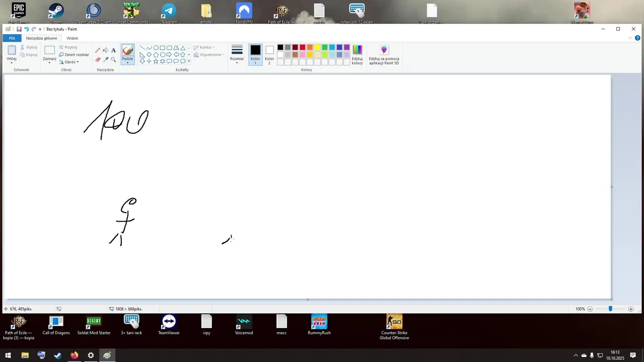Click the Wklej paste clipboard icon
This screenshot has height=362, width=644.
[11, 50]
